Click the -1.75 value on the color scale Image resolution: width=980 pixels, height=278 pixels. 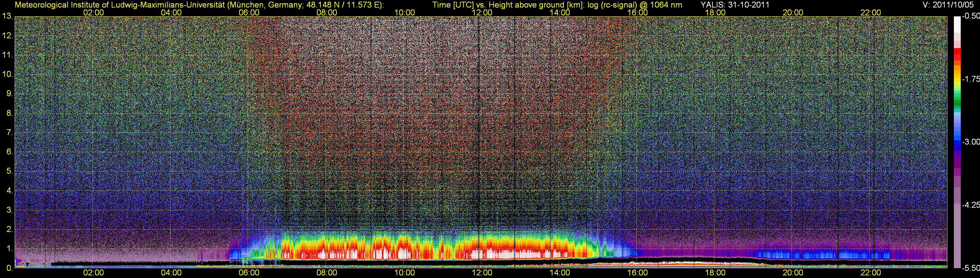971,79
